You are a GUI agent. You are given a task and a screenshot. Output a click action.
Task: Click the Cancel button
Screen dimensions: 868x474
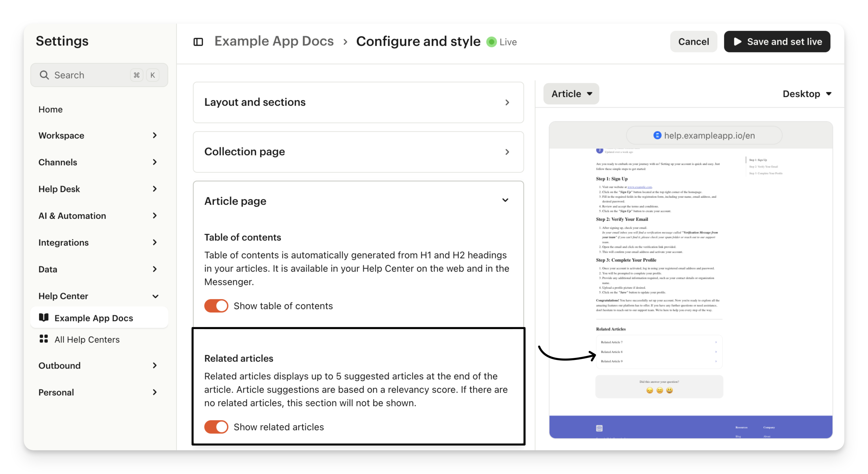coord(693,41)
